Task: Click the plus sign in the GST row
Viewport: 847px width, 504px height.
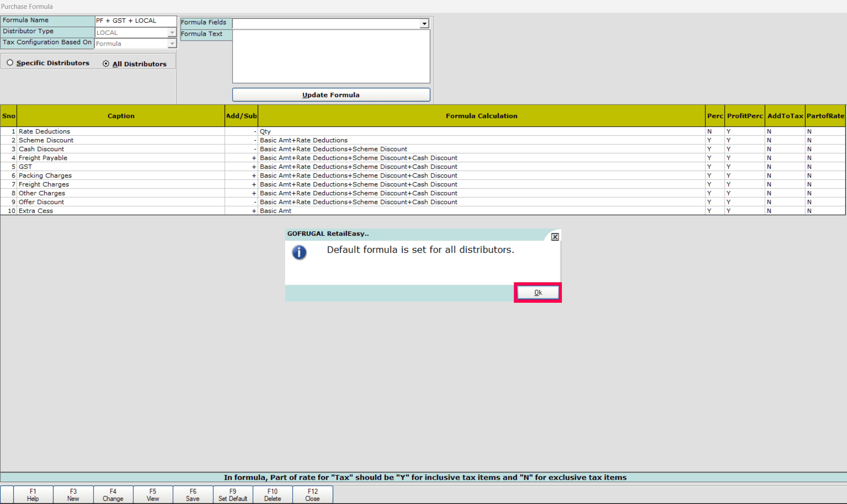Action: click(254, 167)
